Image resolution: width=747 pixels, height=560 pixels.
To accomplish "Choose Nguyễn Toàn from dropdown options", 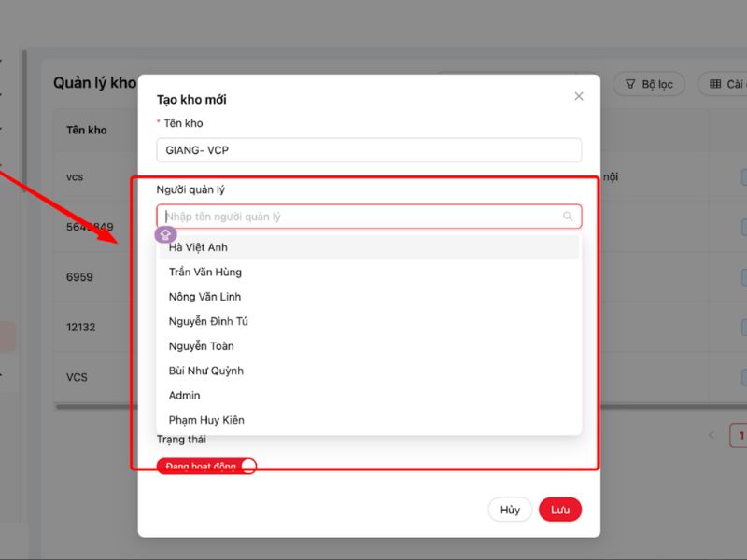I will click(x=202, y=346).
